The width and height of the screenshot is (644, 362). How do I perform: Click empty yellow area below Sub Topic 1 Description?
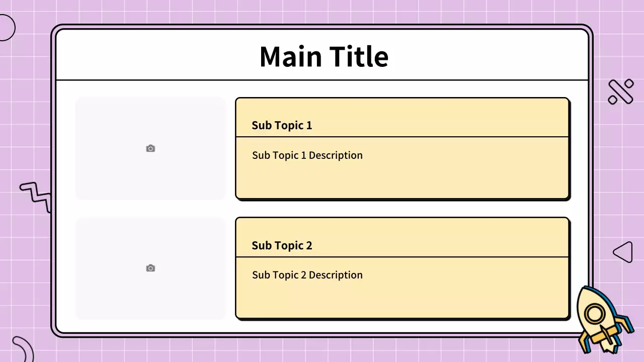click(403, 181)
